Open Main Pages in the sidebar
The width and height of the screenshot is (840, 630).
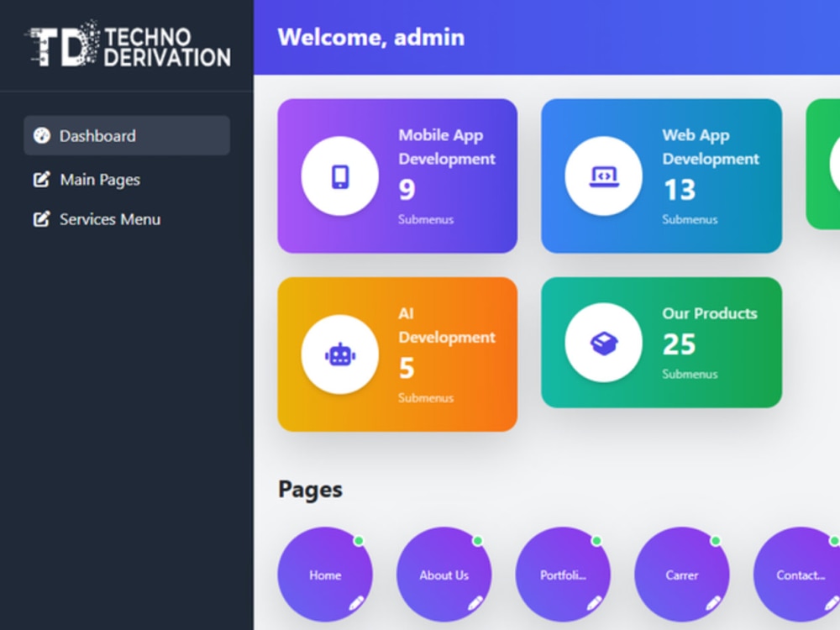[127, 180]
